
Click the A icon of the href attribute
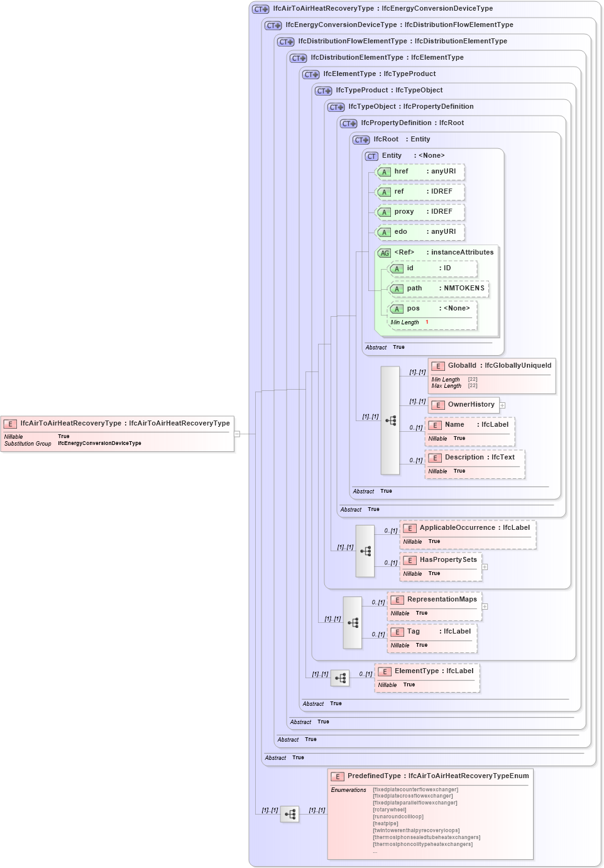(x=384, y=172)
